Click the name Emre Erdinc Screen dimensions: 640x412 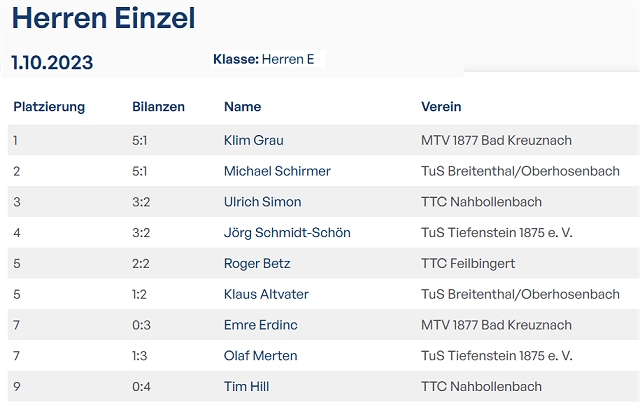coord(258,325)
